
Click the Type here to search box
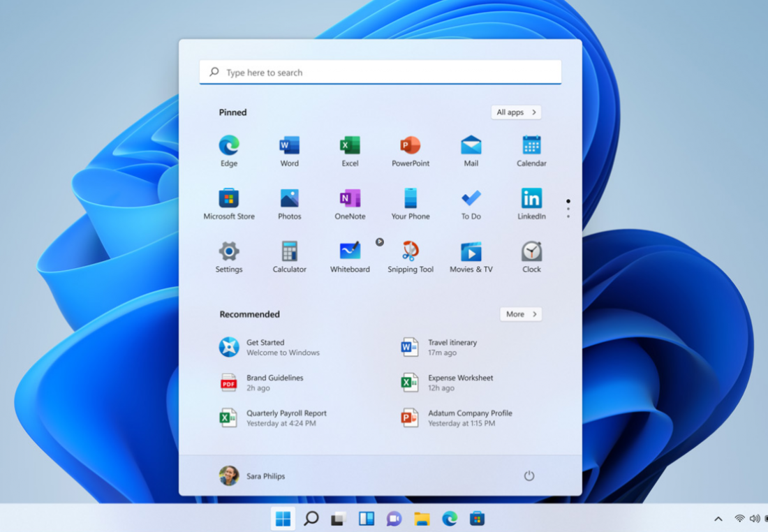(380, 72)
